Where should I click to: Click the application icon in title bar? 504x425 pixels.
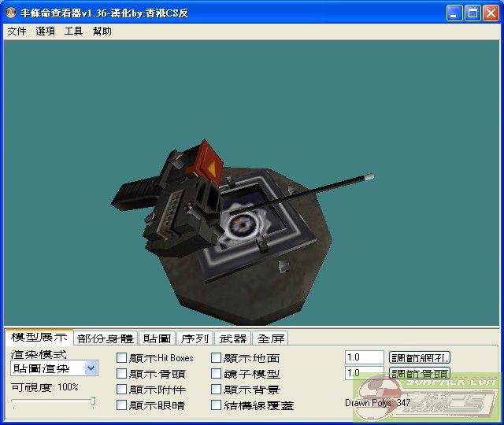11,13
